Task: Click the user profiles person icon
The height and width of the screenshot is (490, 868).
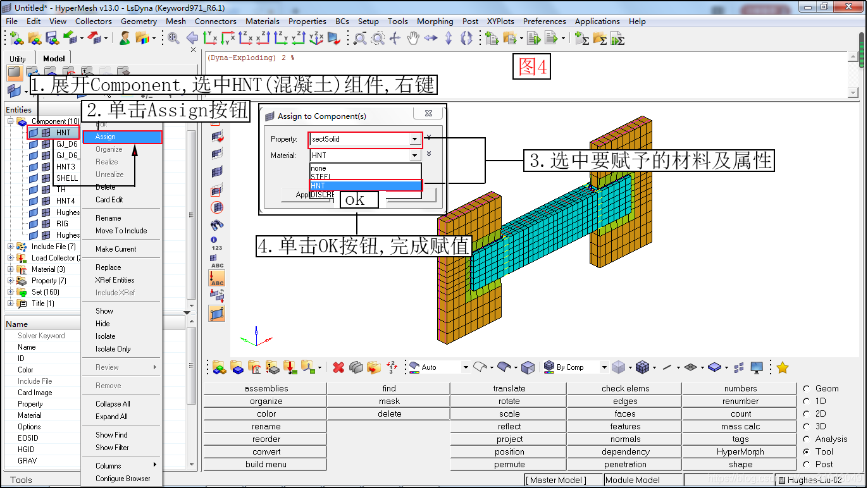Action: (x=125, y=39)
